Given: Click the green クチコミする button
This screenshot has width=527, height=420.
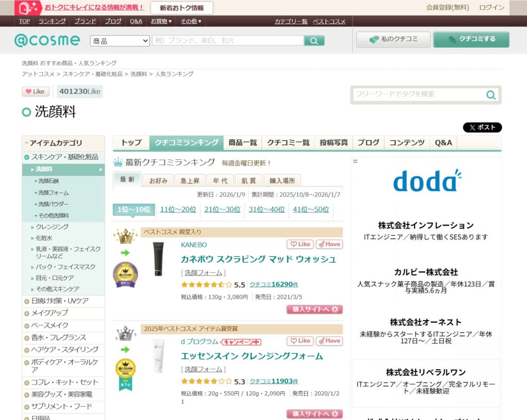Looking at the screenshot, I should pyautogui.click(x=471, y=40).
